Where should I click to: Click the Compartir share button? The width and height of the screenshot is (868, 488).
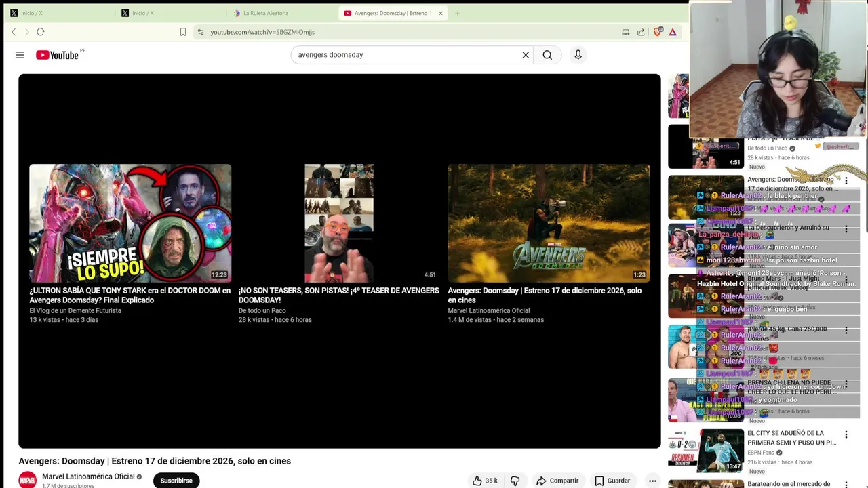click(x=557, y=481)
